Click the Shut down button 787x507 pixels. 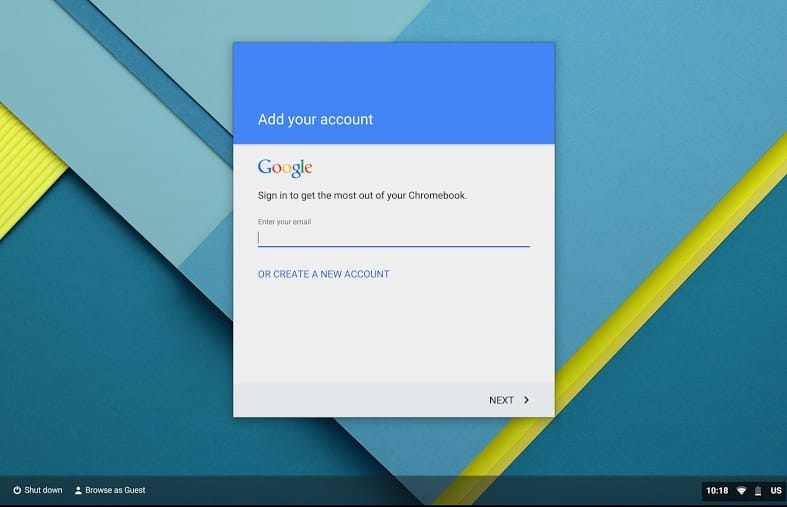[38, 490]
